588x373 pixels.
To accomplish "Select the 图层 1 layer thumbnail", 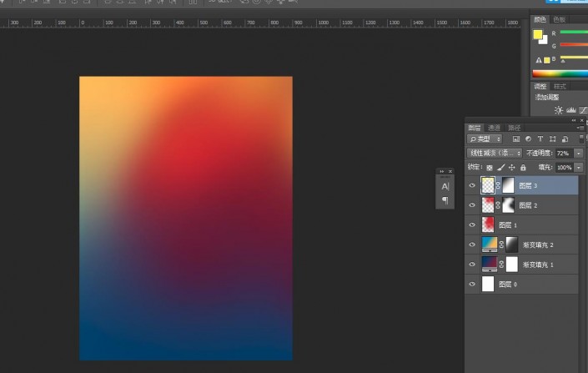I will [488, 225].
